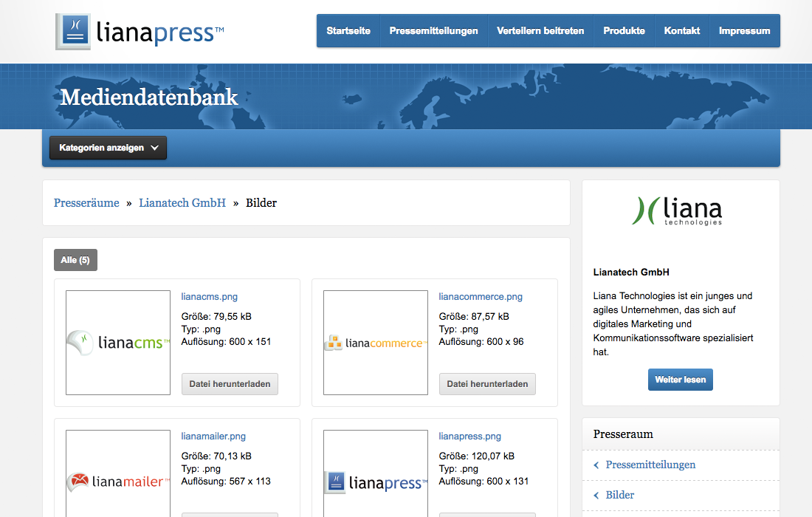Open the lianacms logo thumbnail
Viewport: 812px width, 517px height.
tap(118, 343)
